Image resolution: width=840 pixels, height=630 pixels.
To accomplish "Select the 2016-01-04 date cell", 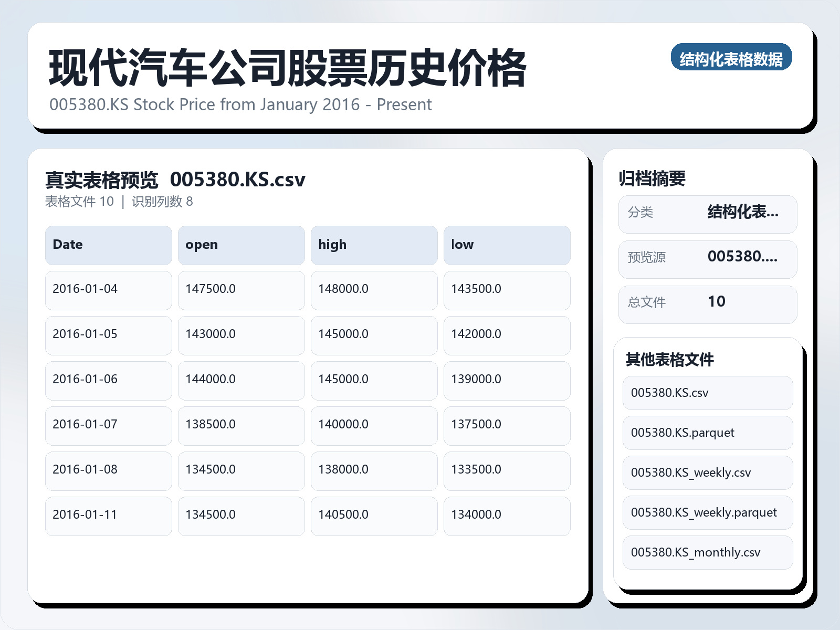I will pyautogui.click(x=108, y=290).
